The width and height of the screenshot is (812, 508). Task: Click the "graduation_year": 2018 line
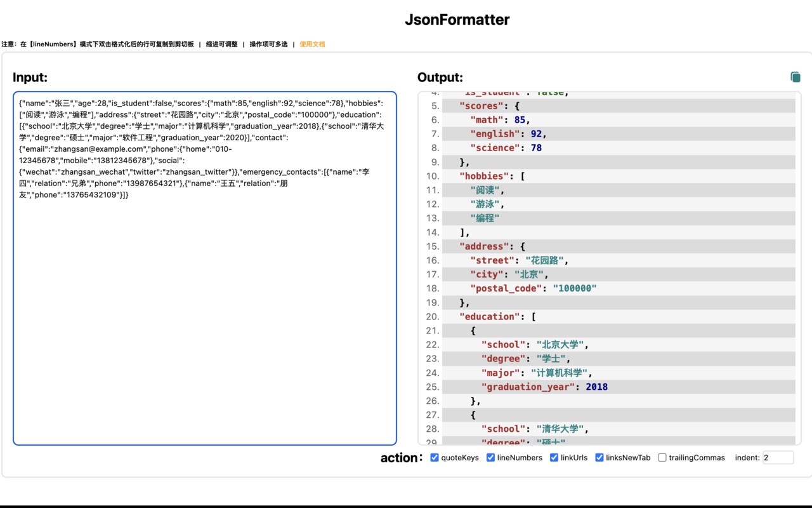click(619, 386)
